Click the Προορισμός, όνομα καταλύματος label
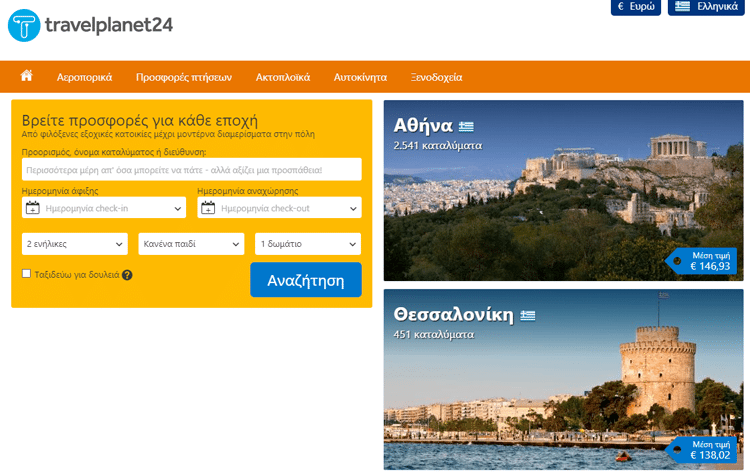The width and height of the screenshot is (750, 473). point(114,152)
